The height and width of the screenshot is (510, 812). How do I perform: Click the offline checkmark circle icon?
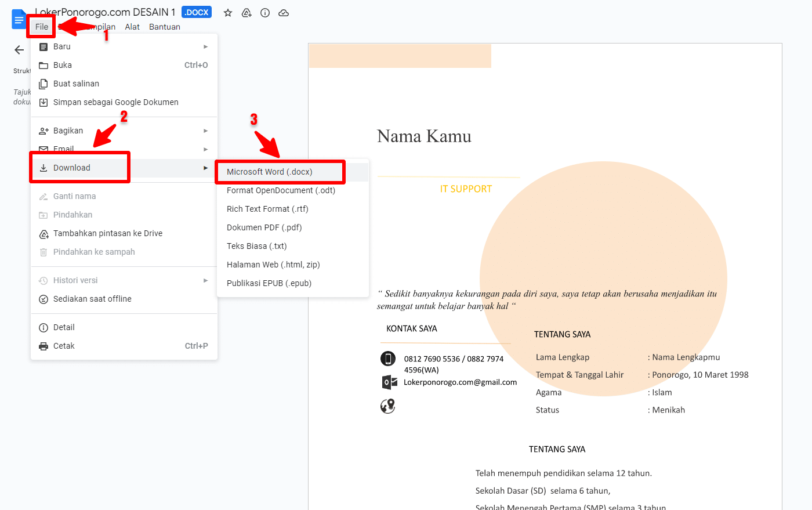tap(43, 299)
